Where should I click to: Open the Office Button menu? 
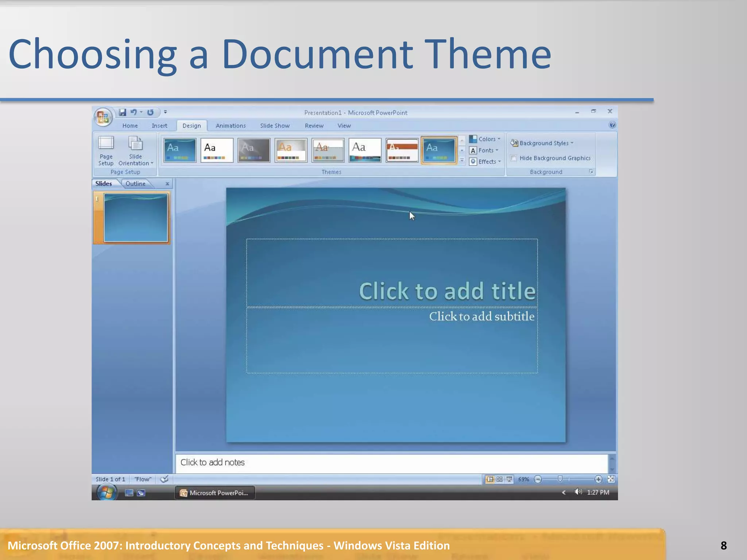[103, 117]
